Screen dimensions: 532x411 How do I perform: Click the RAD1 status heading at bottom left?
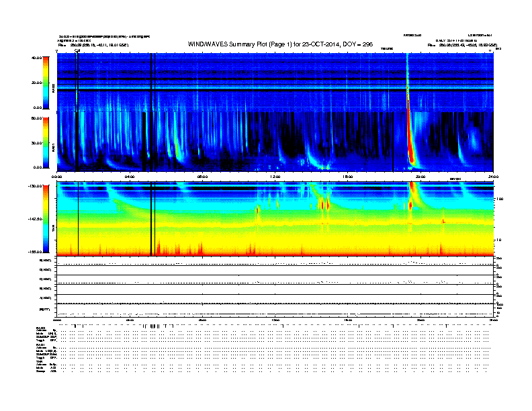click(x=41, y=345)
